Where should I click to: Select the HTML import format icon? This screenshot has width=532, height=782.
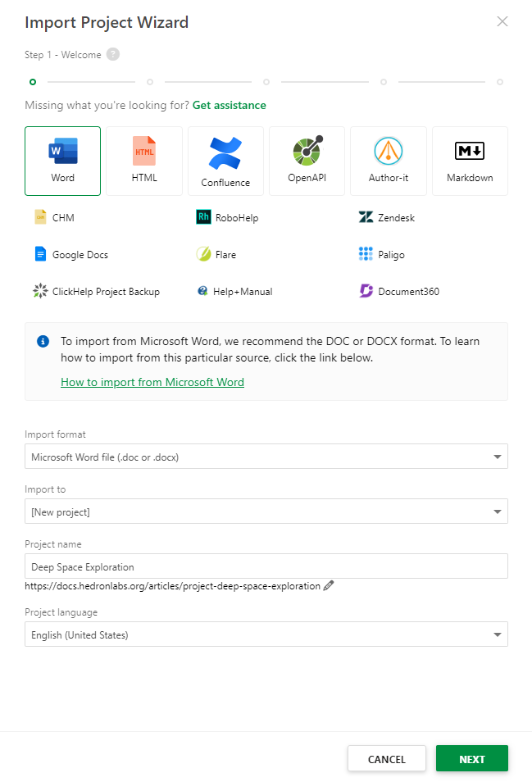[x=144, y=161]
